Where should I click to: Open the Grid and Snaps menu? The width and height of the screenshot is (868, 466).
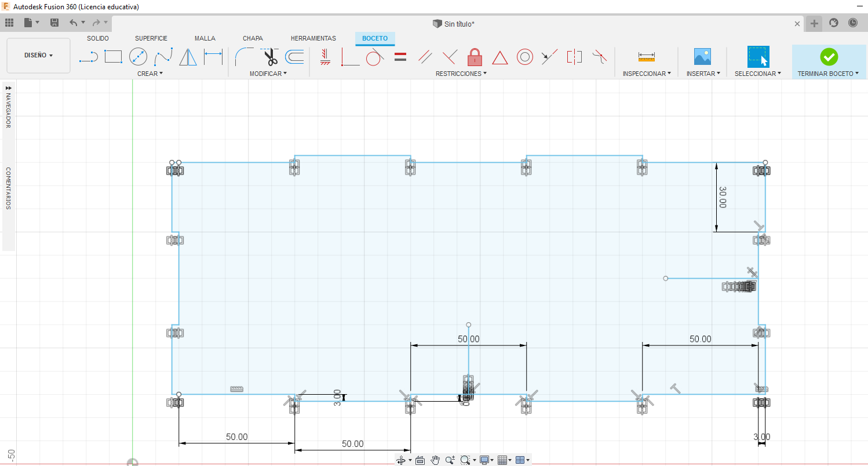(x=502, y=460)
